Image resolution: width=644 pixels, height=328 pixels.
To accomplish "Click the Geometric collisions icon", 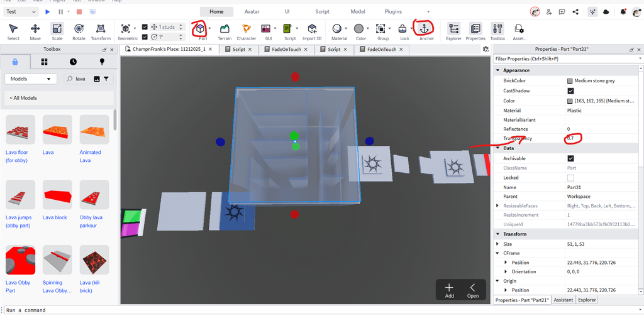I will [x=126, y=29].
